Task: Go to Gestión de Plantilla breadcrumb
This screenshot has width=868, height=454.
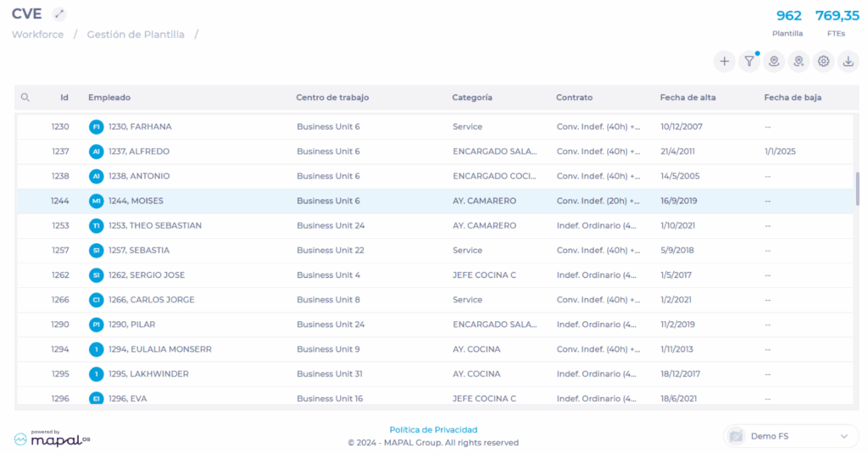Action: [x=136, y=35]
